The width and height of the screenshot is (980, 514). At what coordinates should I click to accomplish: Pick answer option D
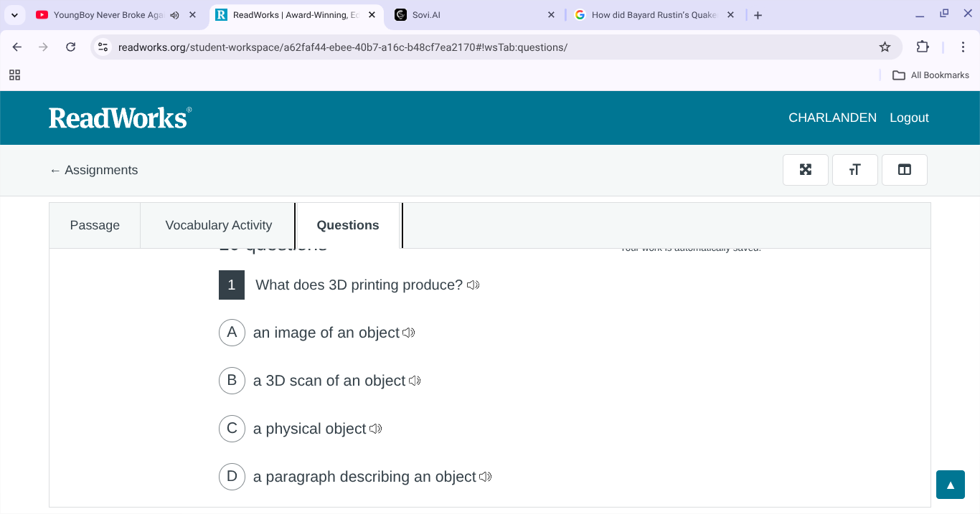pyautogui.click(x=232, y=477)
